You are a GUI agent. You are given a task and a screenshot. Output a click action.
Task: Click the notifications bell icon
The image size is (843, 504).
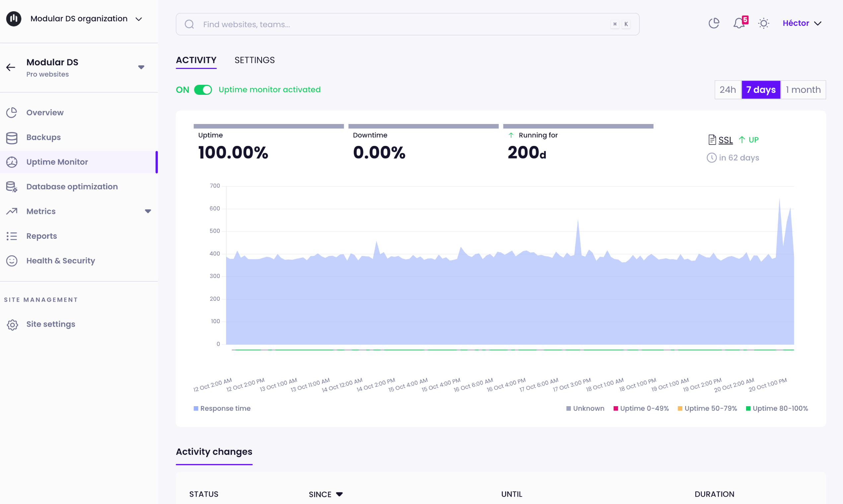click(x=739, y=24)
